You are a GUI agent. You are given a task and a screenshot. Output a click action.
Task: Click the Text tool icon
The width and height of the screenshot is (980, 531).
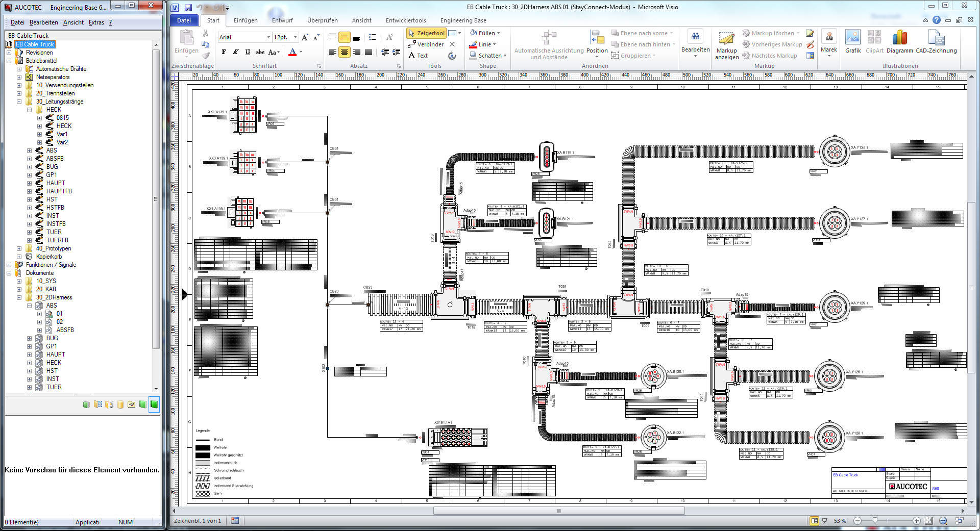pos(412,56)
